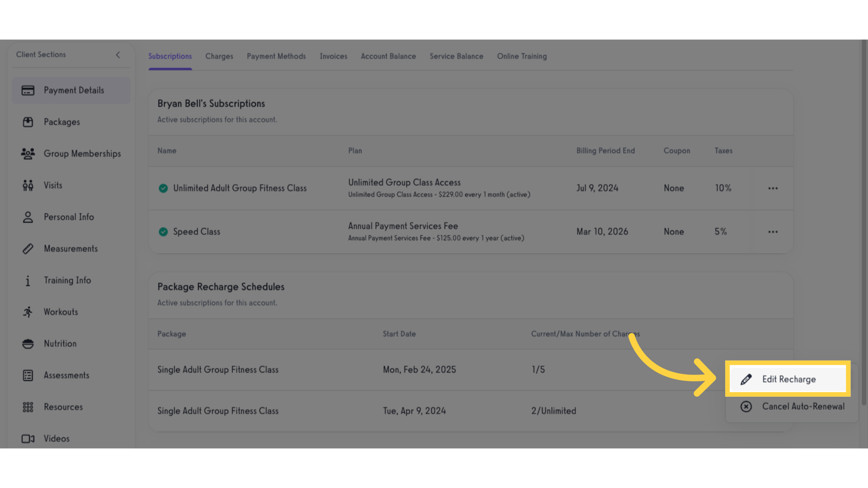Open the Payment Methods tab

276,56
